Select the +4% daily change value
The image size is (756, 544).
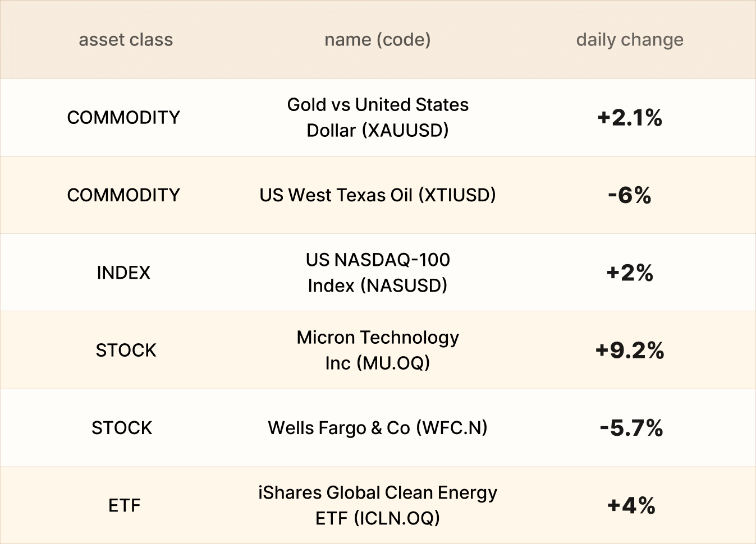pyautogui.click(x=631, y=505)
